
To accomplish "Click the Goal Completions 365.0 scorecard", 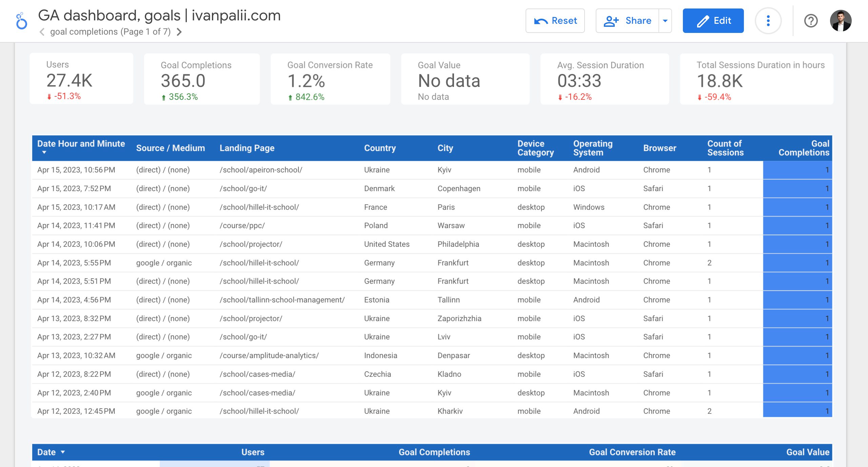I will point(202,78).
